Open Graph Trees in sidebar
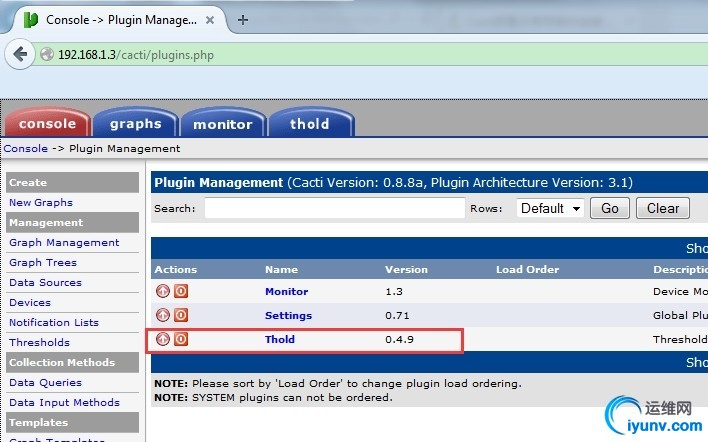 click(43, 262)
